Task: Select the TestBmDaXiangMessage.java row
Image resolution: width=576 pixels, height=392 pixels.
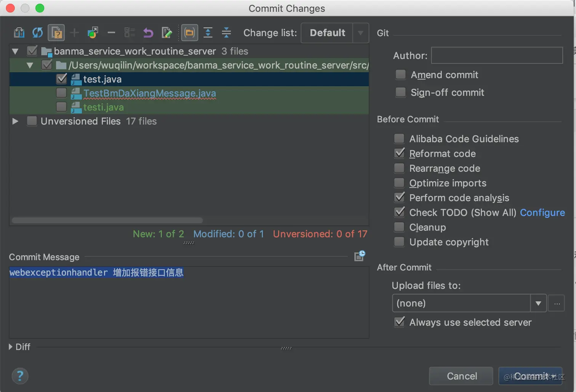Action: coord(189,93)
